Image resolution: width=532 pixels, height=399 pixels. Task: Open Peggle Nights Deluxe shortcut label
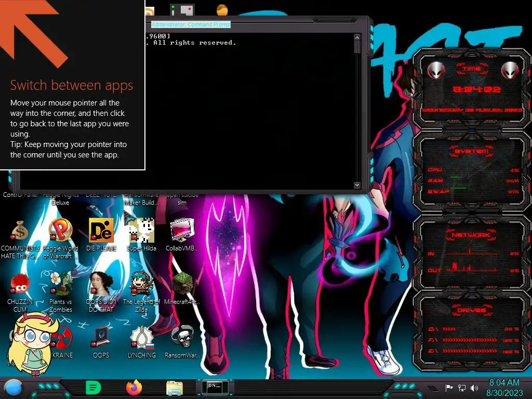pos(60,199)
